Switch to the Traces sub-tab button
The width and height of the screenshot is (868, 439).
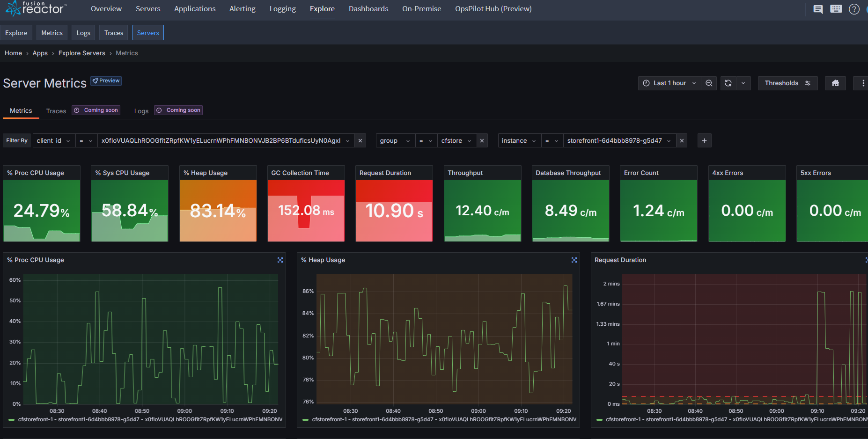click(x=114, y=33)
